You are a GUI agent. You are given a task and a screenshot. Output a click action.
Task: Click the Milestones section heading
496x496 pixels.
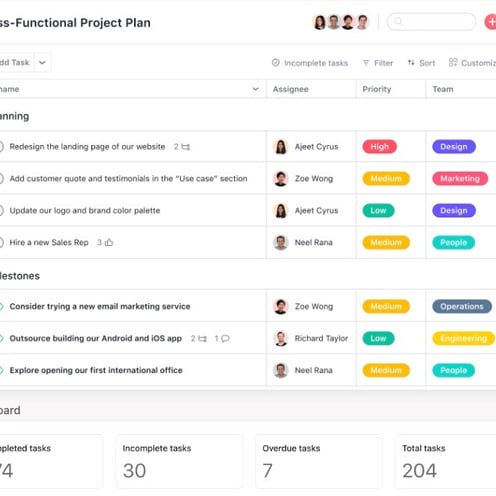click(20, 276)
